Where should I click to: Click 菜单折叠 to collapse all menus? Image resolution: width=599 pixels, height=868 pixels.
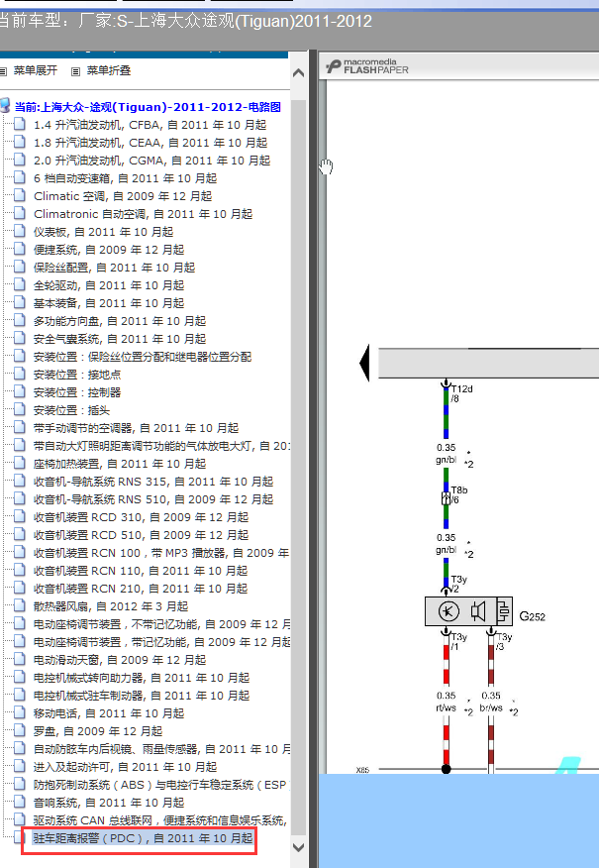109,70
